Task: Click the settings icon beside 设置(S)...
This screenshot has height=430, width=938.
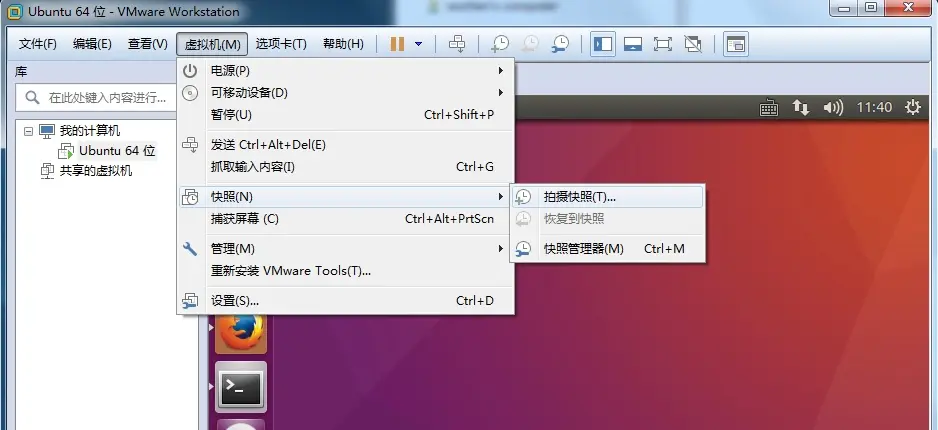Action: click(190, 301)
